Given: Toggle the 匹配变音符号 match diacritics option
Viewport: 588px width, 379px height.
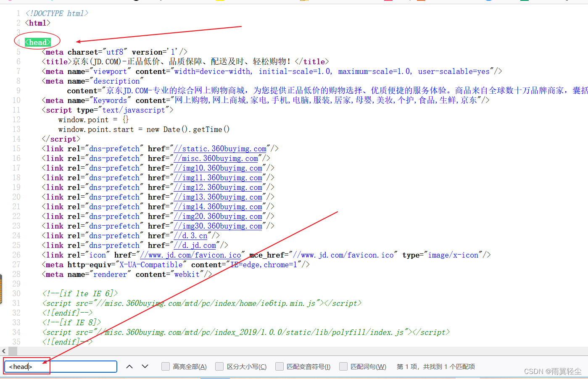Looking at the screenshot, I should click(279, 366).
